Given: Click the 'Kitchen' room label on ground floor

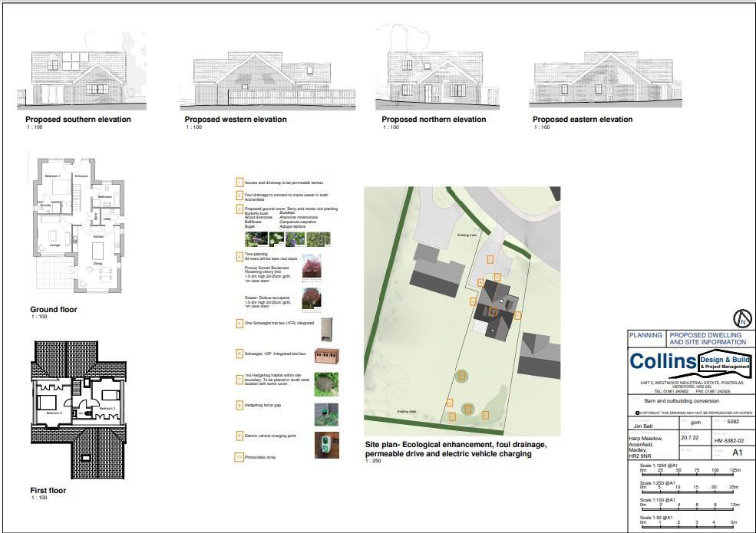Looking at the screenshot, I should coord(98,237).
